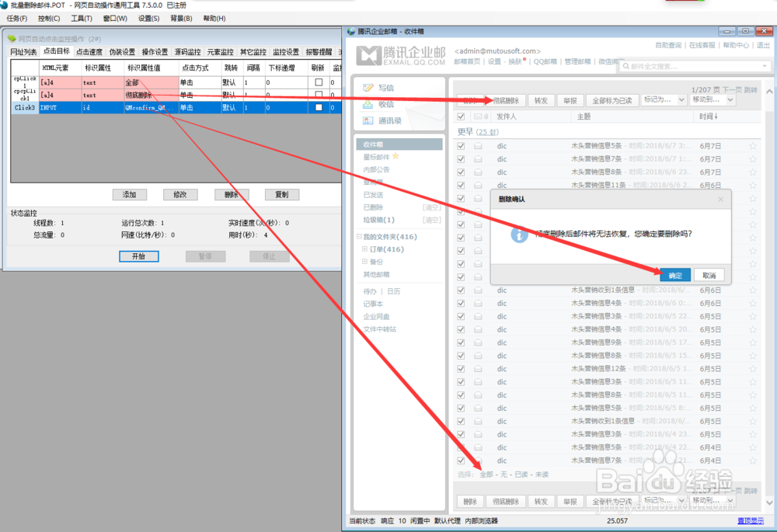Switch to 源码监控 tab
The image size is (777, 532).
click(187, 52)
